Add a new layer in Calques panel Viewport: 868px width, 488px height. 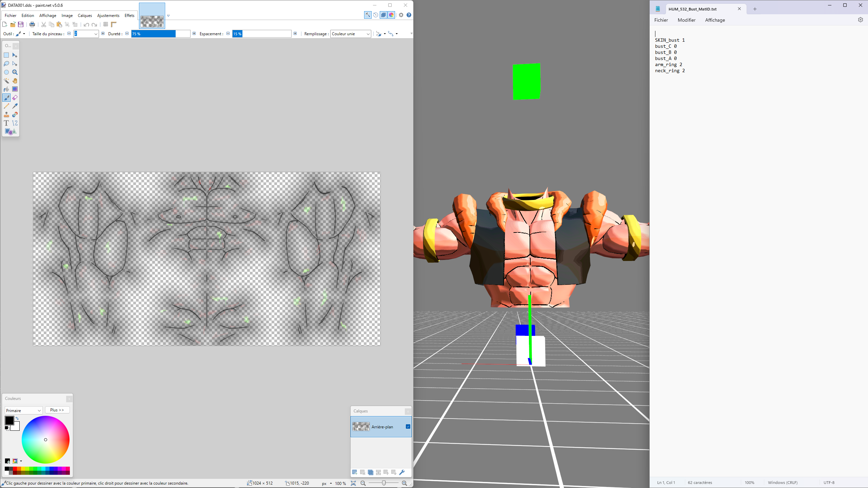[355, 472]
